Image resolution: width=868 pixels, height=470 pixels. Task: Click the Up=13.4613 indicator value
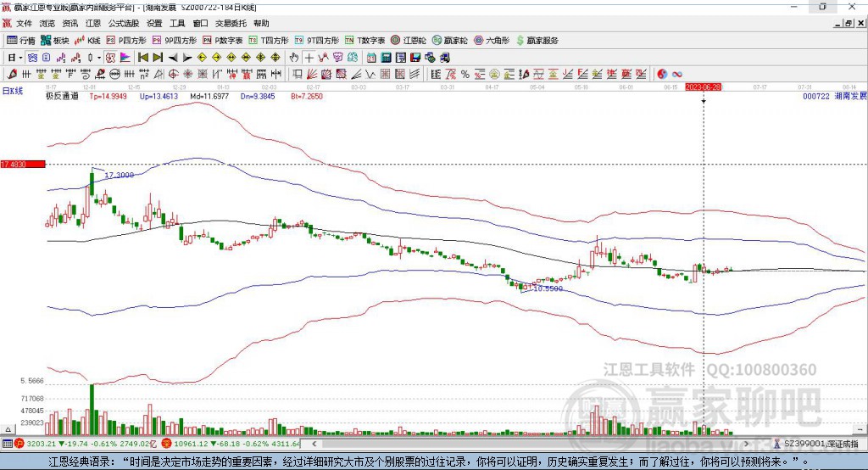click(x=159, y=97)
